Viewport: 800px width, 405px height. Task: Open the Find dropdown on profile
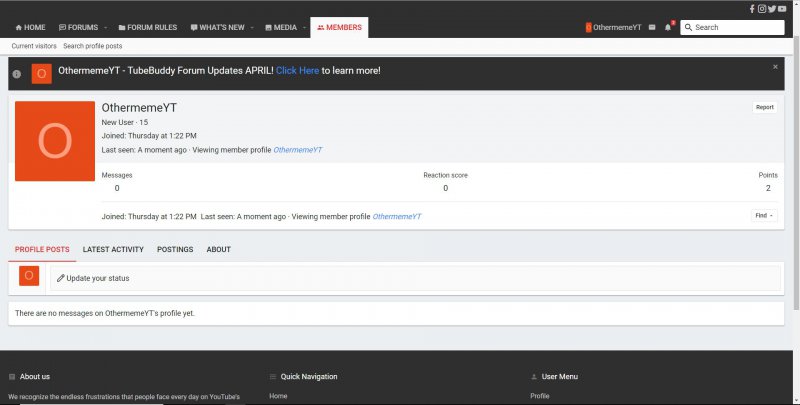click(x=763, y=215)
